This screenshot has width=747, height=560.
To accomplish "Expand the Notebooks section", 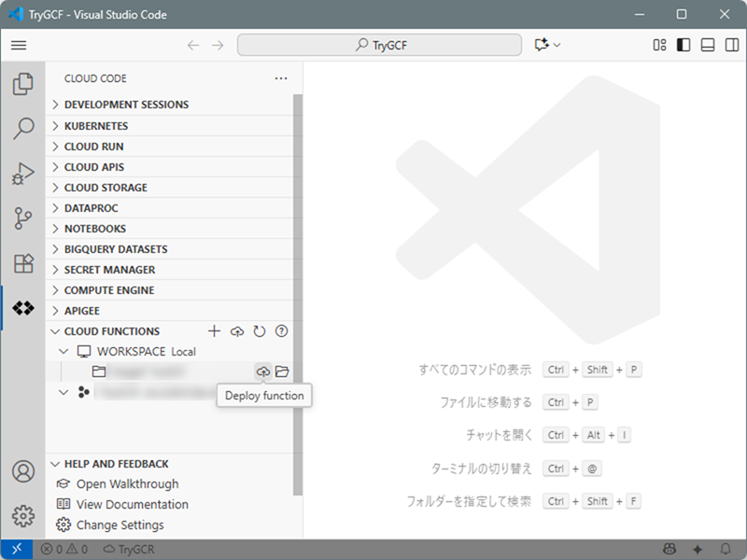I will [169, 229].
